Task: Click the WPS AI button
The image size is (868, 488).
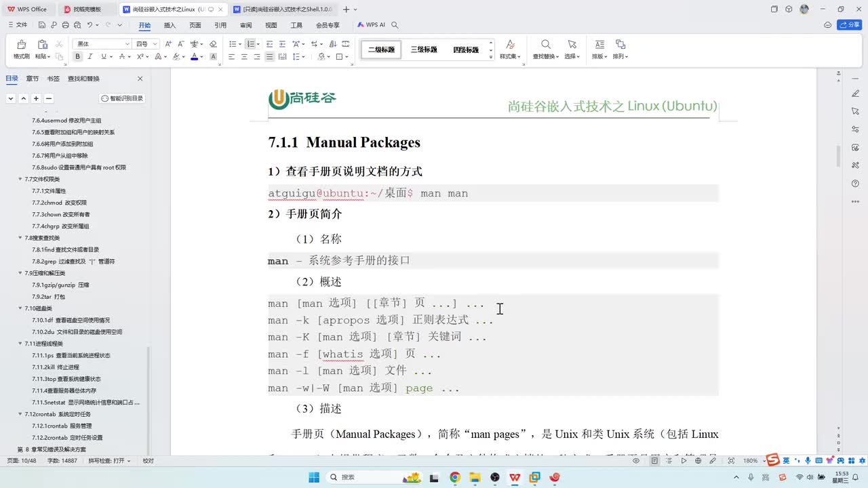Action: point(371,25)
